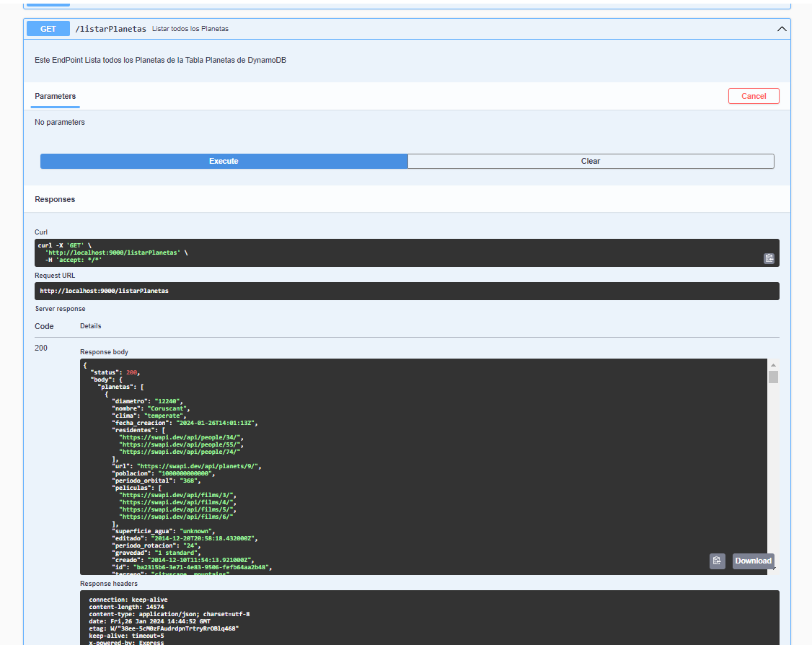The width and height of the screenshot is (812, 671).
Task: Click the "nombre": "Coruscant" line
Action: pyautogui.click(x=151, y=408)
